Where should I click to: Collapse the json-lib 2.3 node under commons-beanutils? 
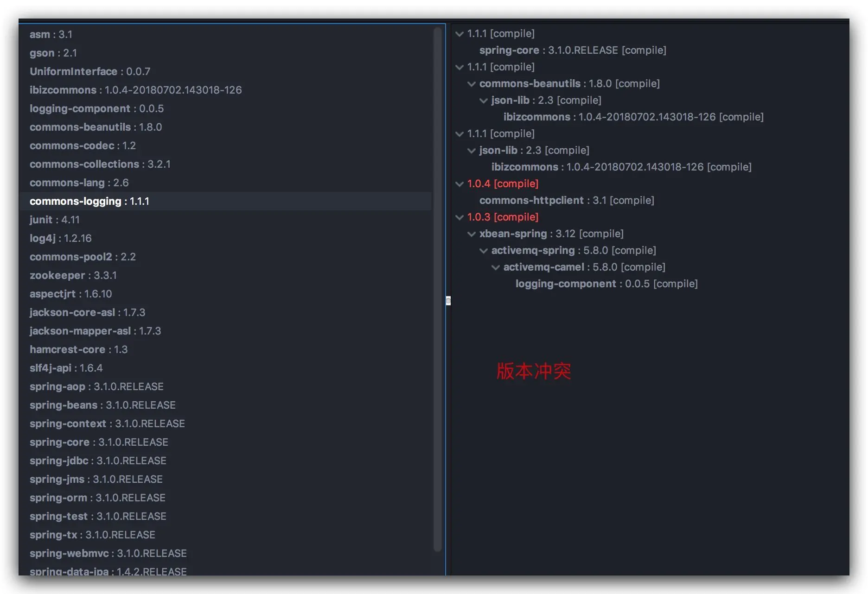(x=484, y=100)
